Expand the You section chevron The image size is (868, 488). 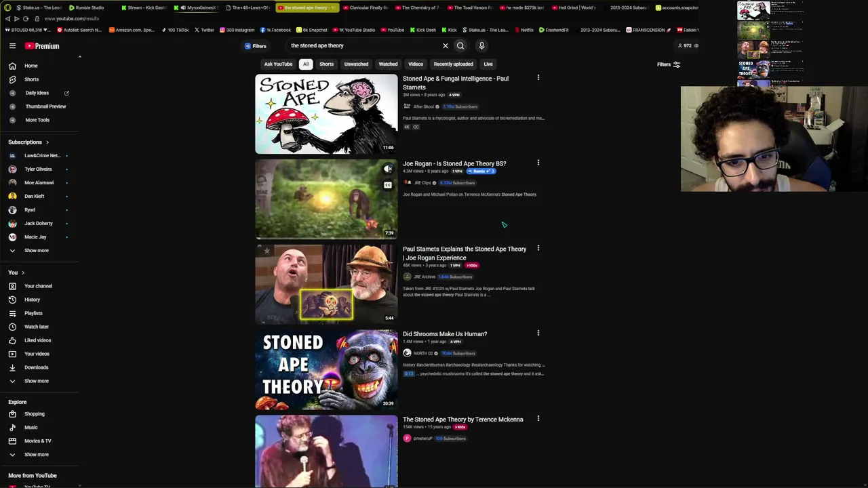(x=23, y=272)
